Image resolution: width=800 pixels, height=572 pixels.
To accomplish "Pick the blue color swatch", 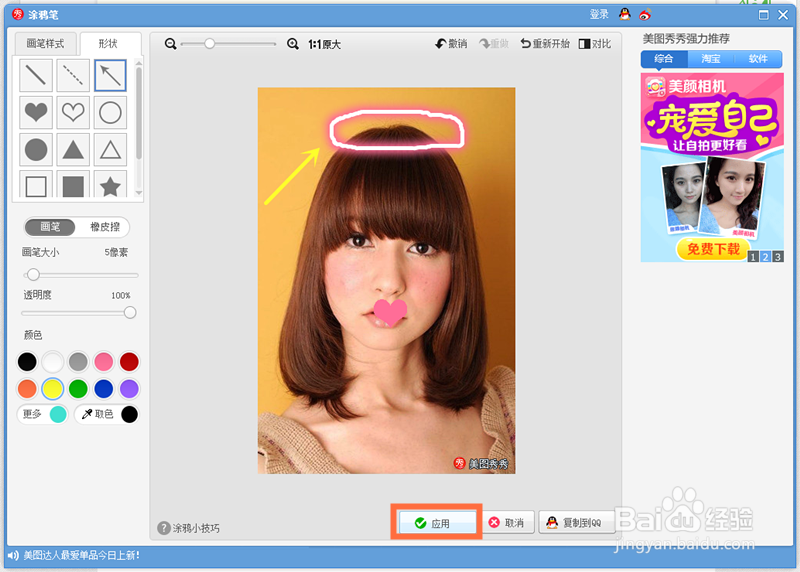I will click(104, 388).
